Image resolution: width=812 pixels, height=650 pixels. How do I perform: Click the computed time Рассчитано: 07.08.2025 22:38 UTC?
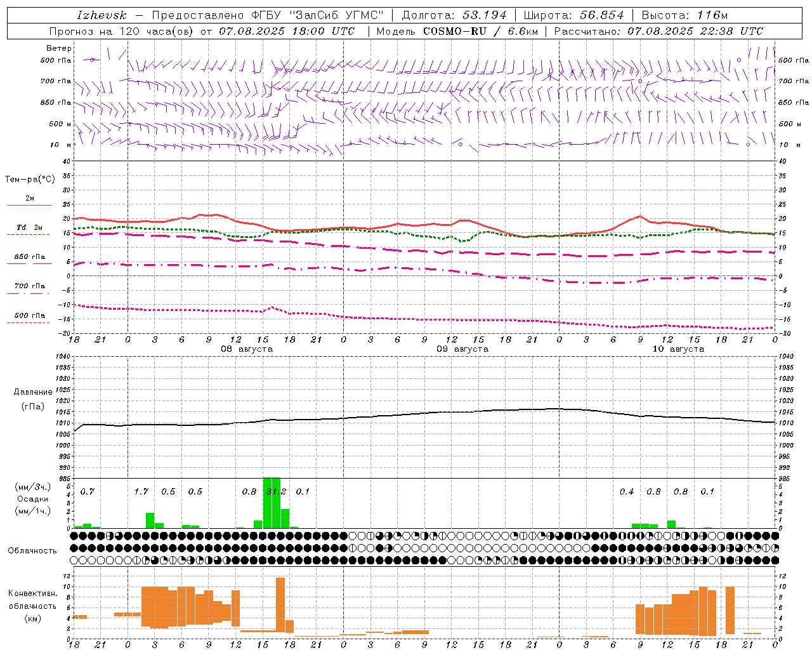coord(658,31)
